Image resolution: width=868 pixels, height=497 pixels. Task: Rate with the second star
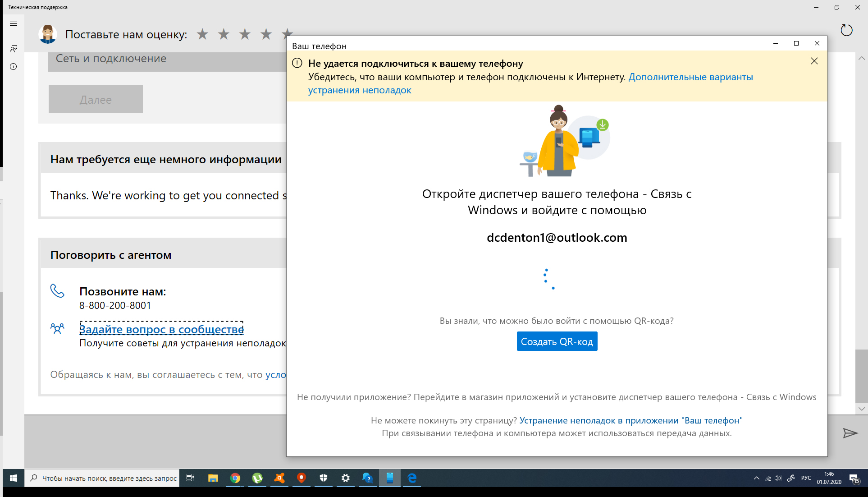(224, 34)
